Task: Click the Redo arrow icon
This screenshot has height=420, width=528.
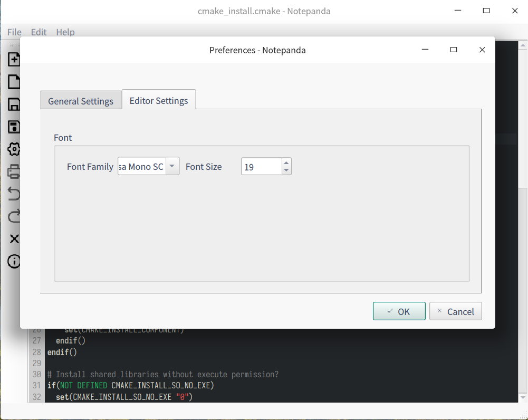Action: (14, 216)
